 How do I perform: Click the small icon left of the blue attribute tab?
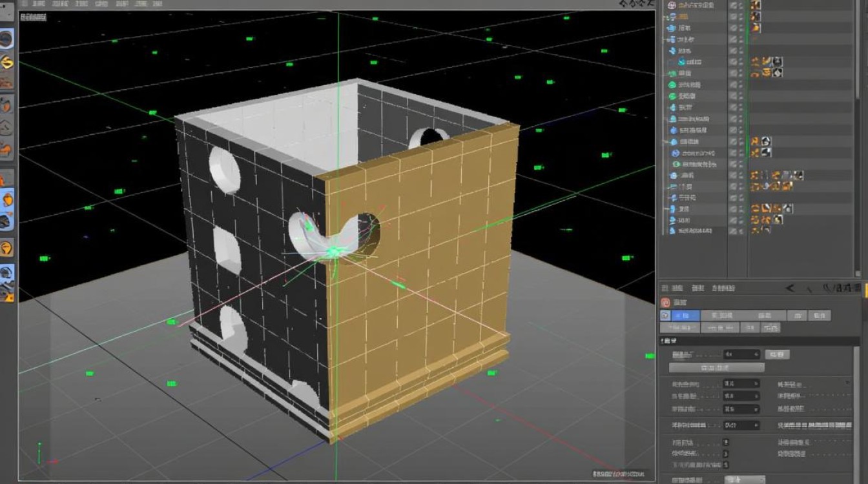pos(665,316)
